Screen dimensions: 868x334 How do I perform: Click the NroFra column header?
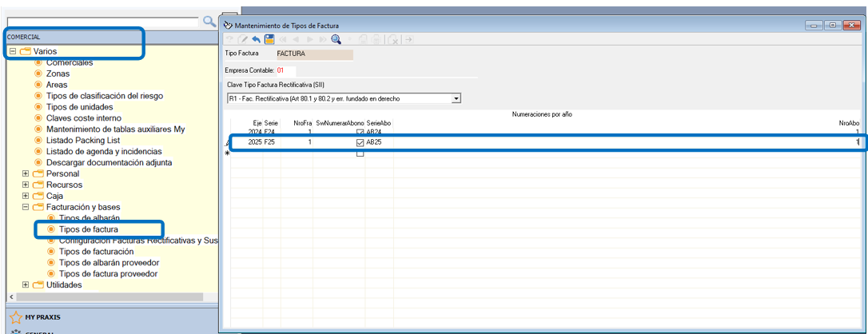304,123
